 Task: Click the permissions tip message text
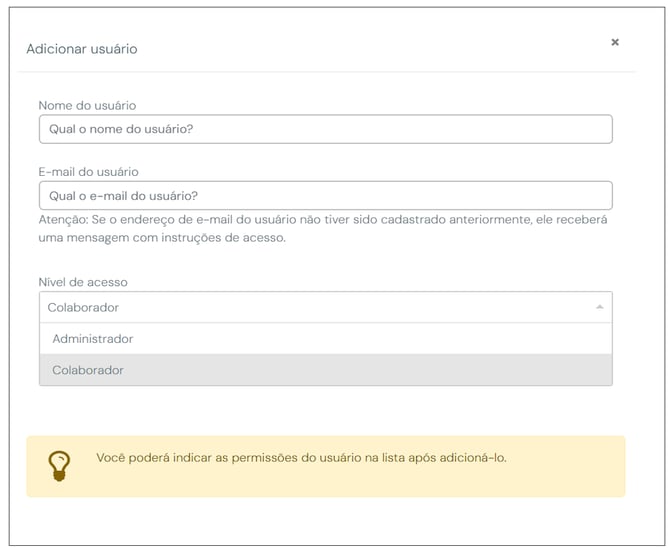tap(301, 458)
